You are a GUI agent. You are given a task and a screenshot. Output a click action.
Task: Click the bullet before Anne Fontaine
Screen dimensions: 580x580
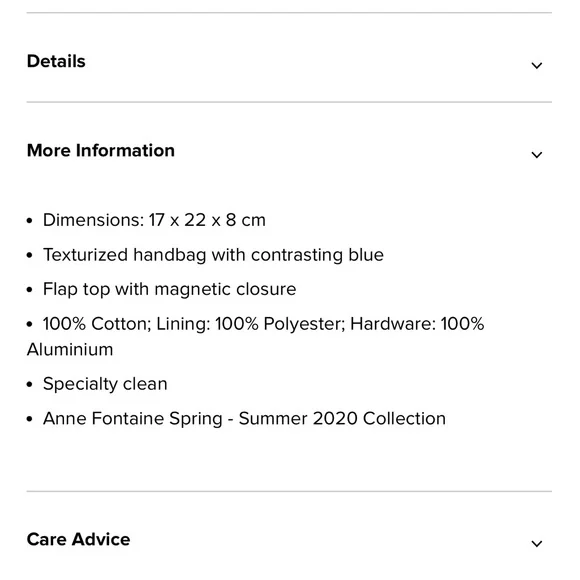coord(30,419)
